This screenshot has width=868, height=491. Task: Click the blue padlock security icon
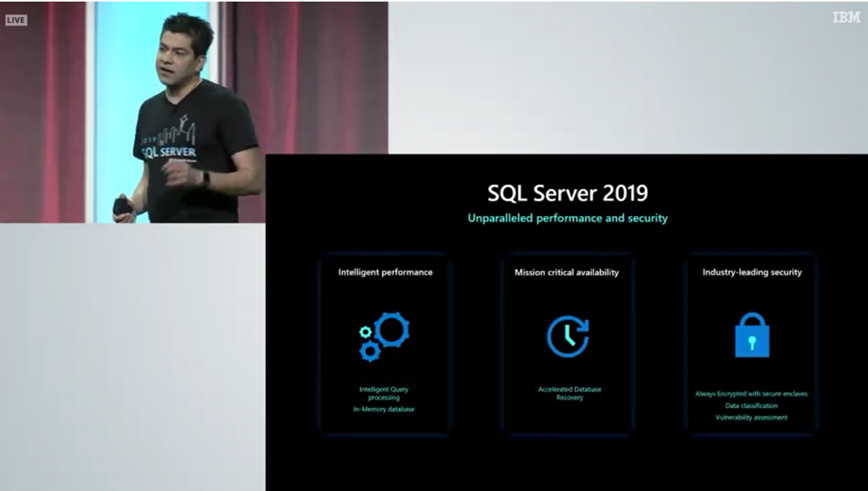point(752,335)
